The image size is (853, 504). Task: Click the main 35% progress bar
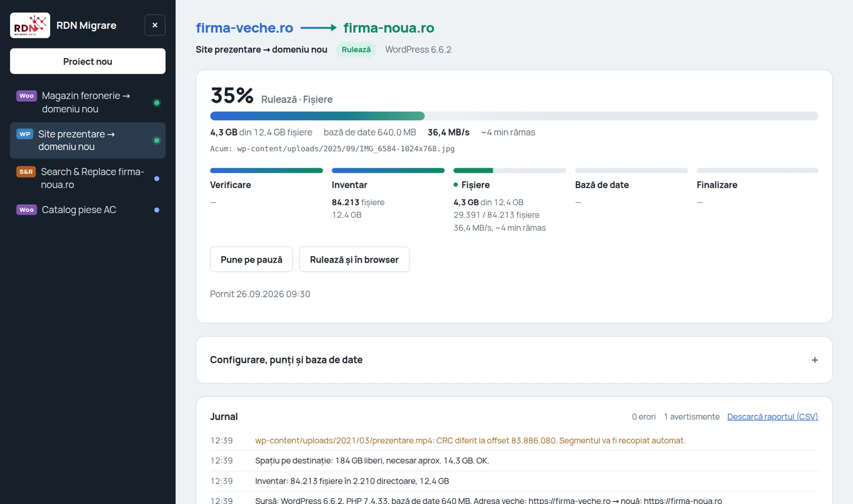click(514, 116)
